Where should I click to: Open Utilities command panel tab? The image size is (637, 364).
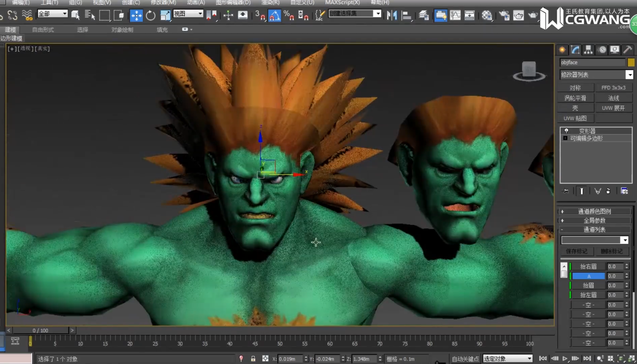tap(628, 50)
